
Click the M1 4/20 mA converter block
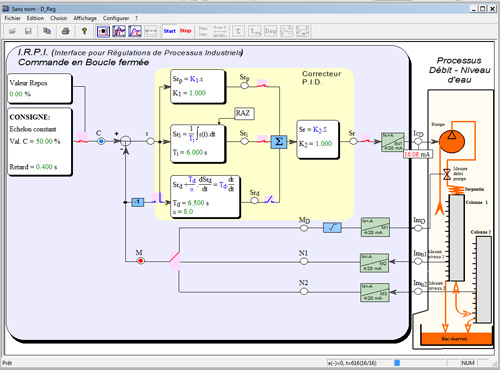pyautogui.click(x=375, y=227)
